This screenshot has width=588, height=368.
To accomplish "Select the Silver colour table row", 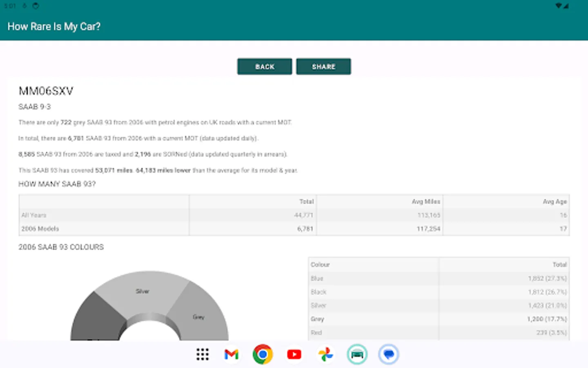I will coord(438,305).
